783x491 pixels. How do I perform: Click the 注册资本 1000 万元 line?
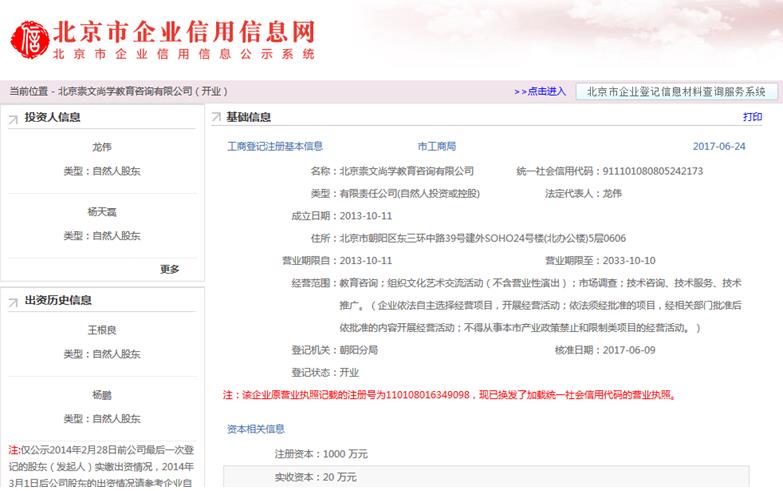(321, 454)
